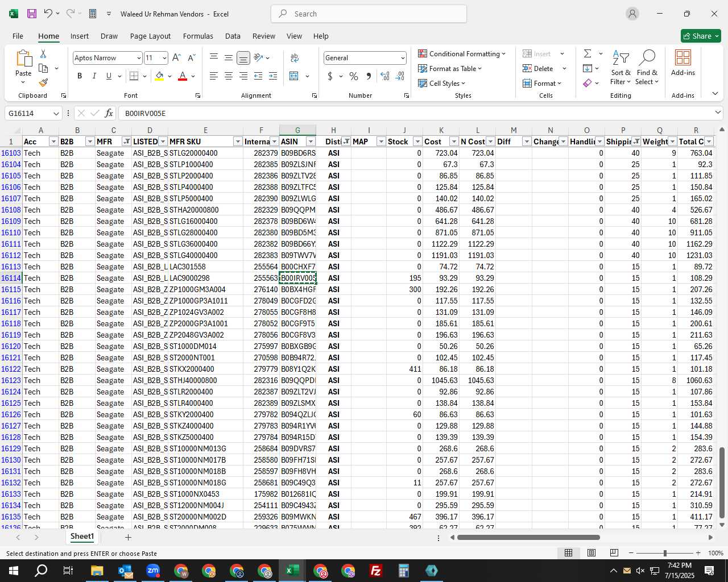Image resolution: width=728 pixels, height=582 pixels.
Task: Click Decrease Indent icon
Action: (x=258, y=76)
